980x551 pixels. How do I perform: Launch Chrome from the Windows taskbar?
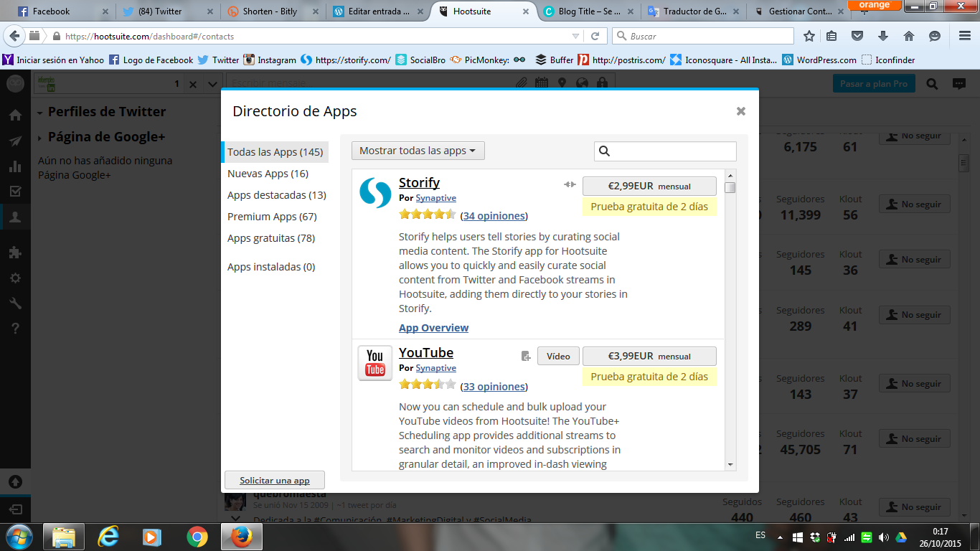[x=197, y=537]
